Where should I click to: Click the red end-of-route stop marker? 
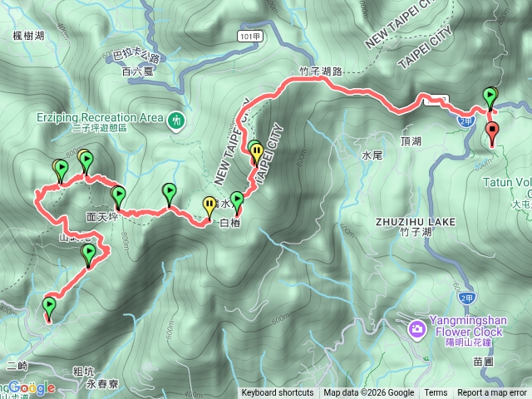click(492, 134)
